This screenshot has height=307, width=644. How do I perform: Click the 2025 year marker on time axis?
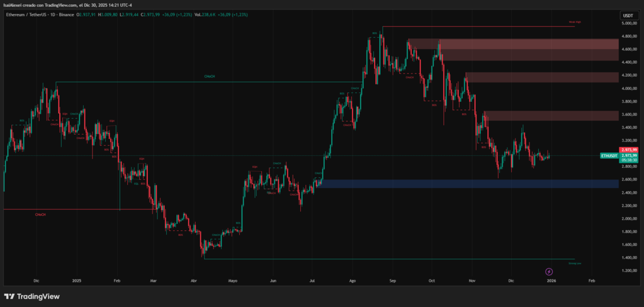(x=77, y=282)
